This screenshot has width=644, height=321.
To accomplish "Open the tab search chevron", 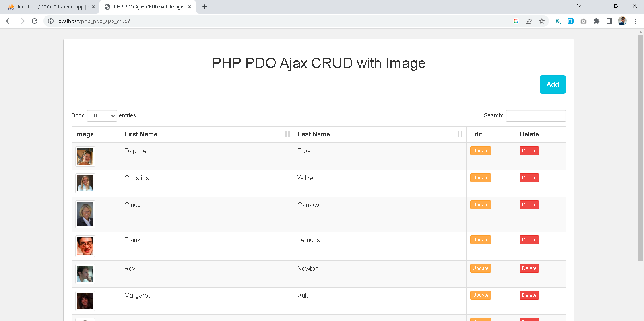I will (579, 6).
